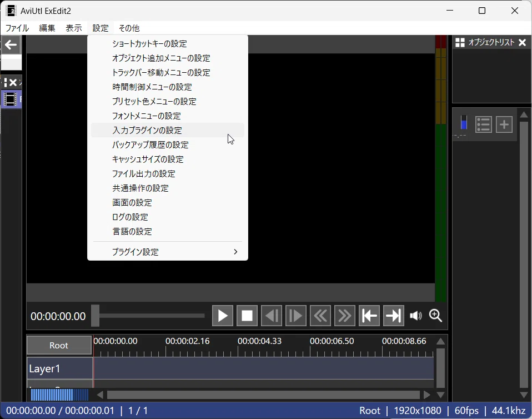The width and height of the screenshot is (532, 419).
Task: Open the 表示 menu
Action: click(x=74, y=28)
